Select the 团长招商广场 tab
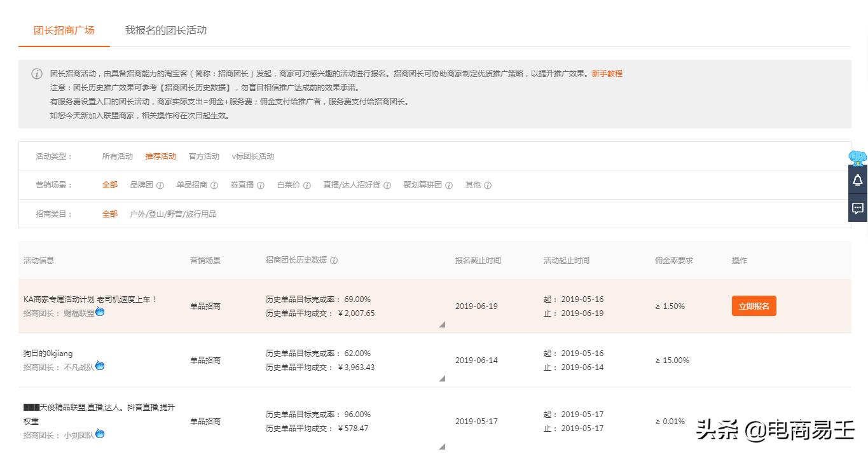Screen dimensions: 868x454 coord(64,30)
